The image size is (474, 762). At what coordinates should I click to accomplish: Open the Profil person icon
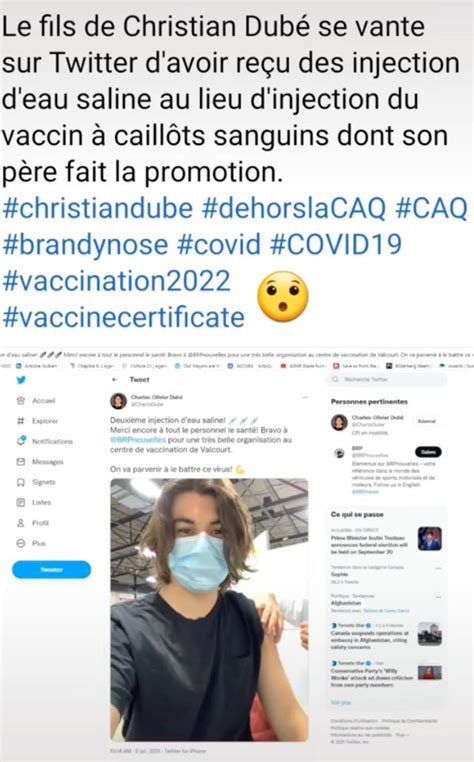coord(20,523)
